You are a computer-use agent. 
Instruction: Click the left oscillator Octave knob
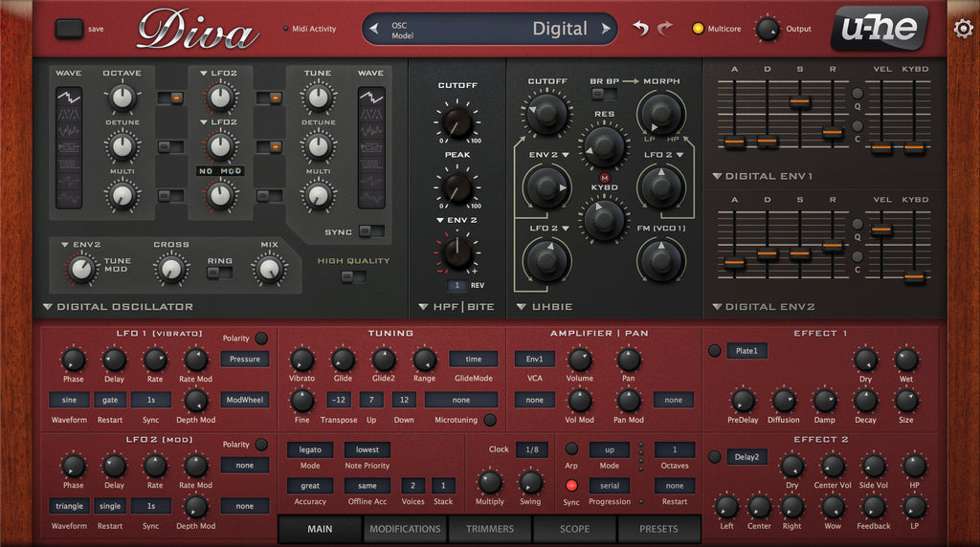122,98
